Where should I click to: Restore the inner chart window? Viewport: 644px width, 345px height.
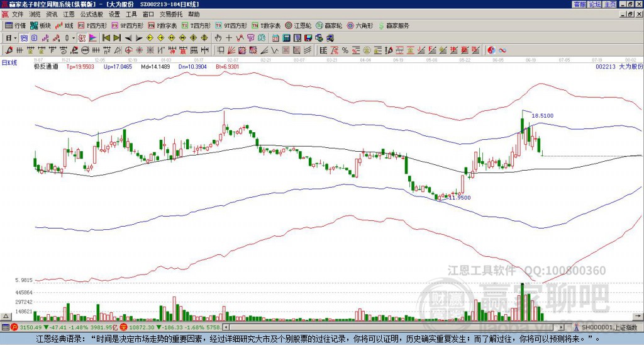[x=631, y=14]
